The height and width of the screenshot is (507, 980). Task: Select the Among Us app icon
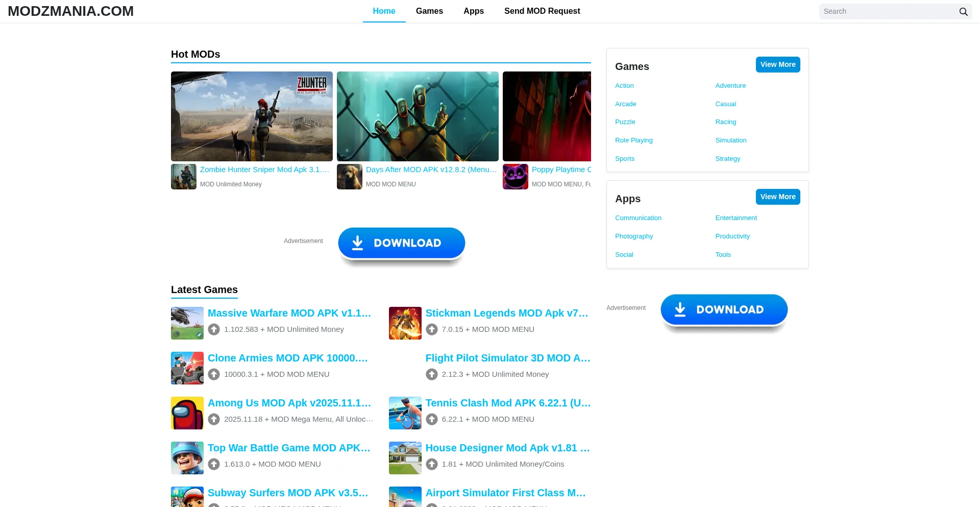point(187,413)
